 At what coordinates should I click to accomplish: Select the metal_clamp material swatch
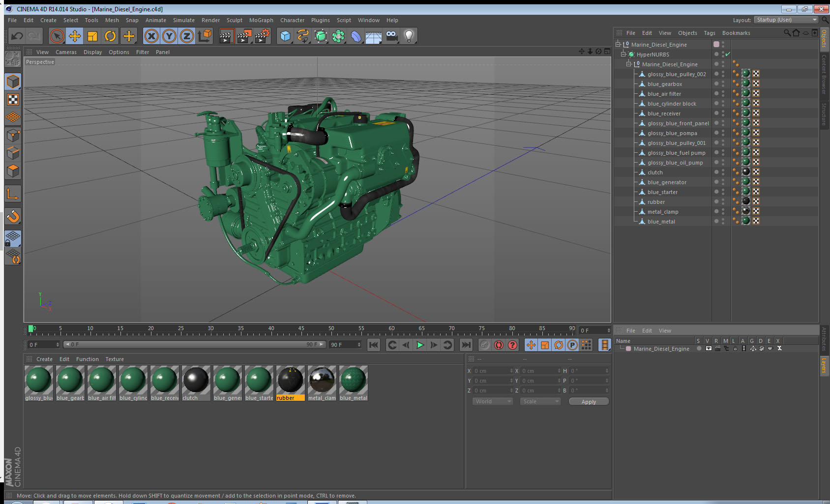[322, 383]
